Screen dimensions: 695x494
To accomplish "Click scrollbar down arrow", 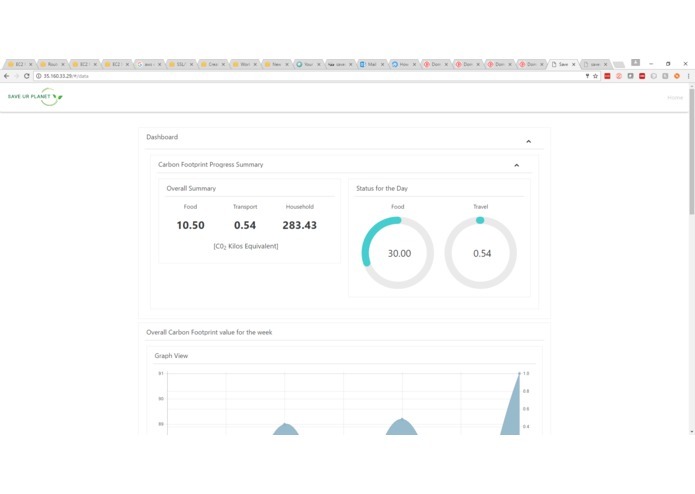I will [x=691, y=432].
